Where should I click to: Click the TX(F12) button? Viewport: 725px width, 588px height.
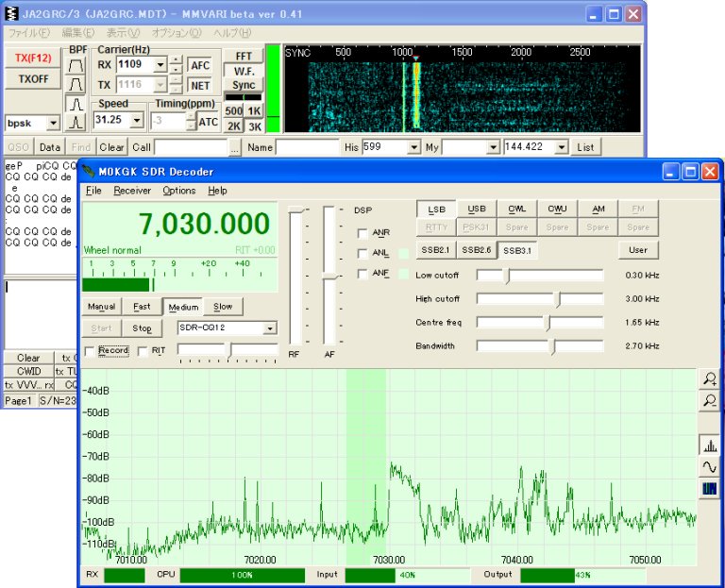(33, 58)
